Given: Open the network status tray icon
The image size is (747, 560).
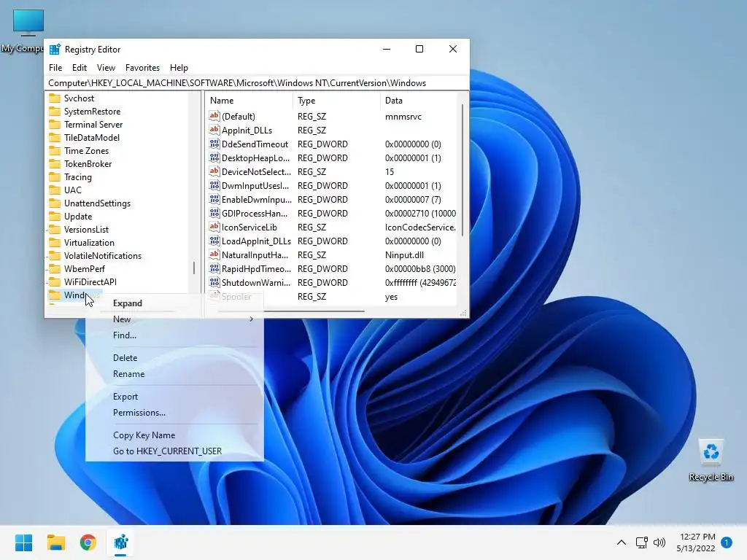Looking at the screenshot, I should click(x=641, y=542).
